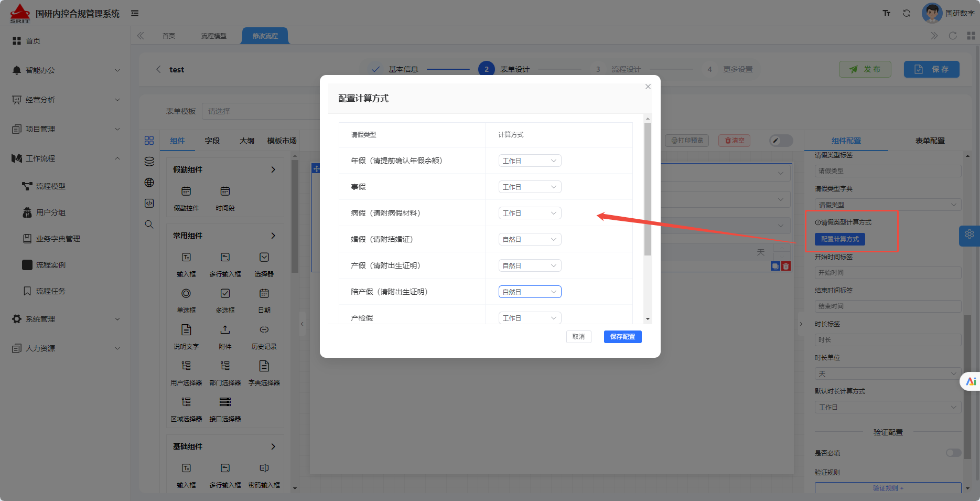Open 产假 calculation method dropdown
This screenshot has height=501, width=980.
530,265
